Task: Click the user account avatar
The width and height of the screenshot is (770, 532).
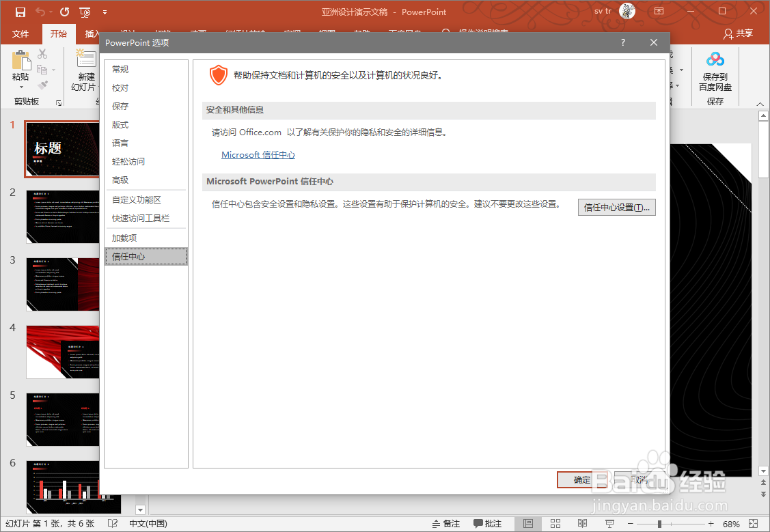Action: (627, 11)
